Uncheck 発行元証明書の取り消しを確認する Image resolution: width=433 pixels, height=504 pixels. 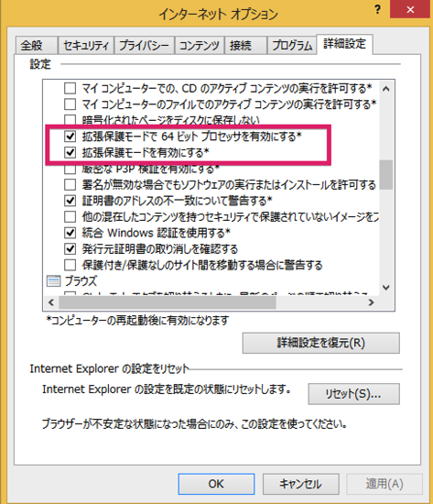coord(70,248)
